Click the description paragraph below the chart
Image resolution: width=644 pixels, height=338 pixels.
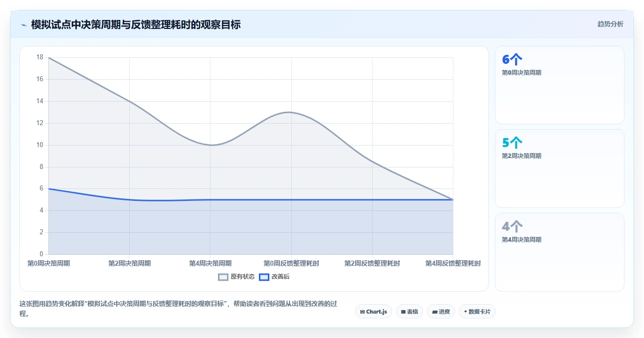click(x=179, y=309)
